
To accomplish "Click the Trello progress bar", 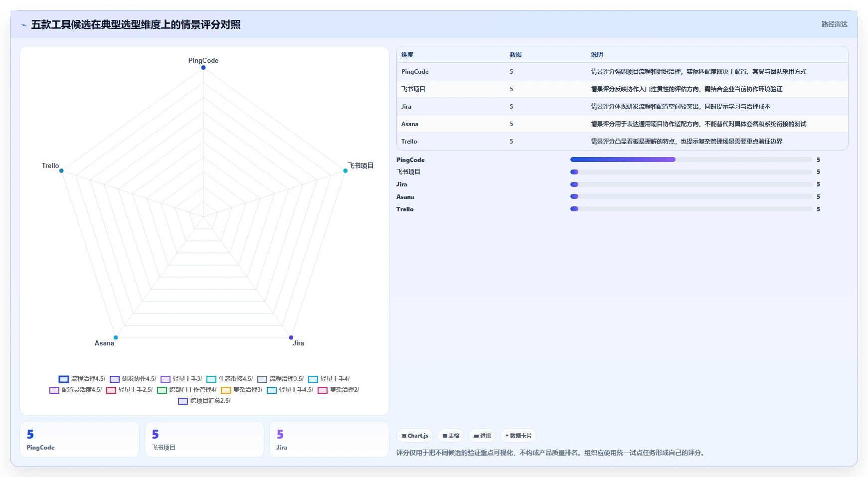I will click(x=692, y=209).
